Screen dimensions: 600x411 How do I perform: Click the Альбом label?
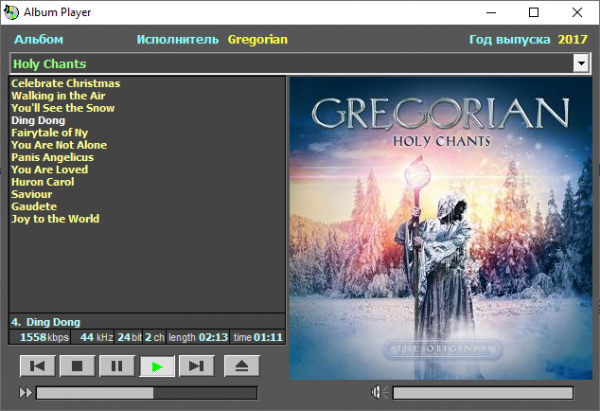click(39, 39)
